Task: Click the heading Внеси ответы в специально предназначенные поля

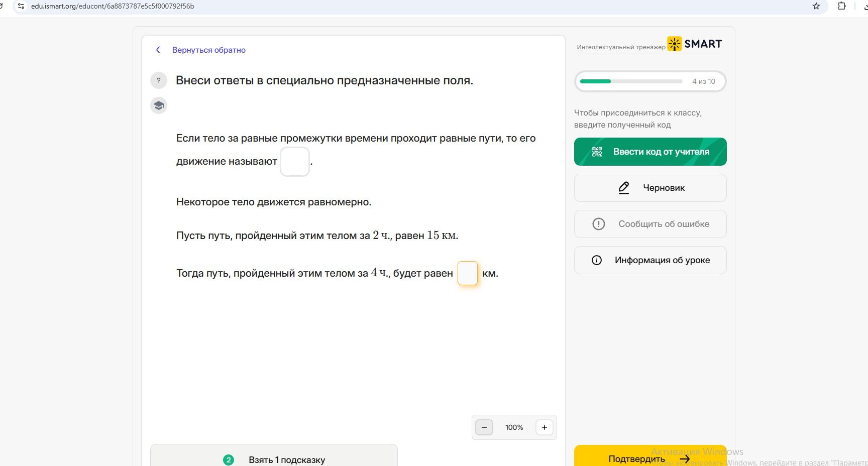Action: pyautogui.click(x=324, y=80)
